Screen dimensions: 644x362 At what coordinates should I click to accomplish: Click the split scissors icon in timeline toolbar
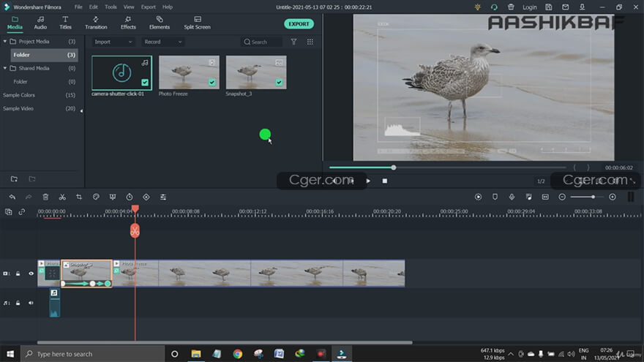[x=62, y=197]
